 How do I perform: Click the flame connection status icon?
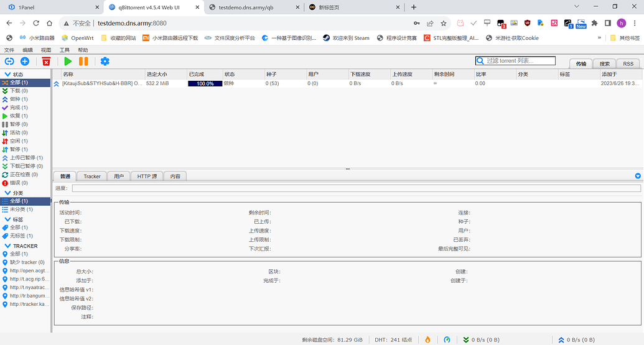427,339
